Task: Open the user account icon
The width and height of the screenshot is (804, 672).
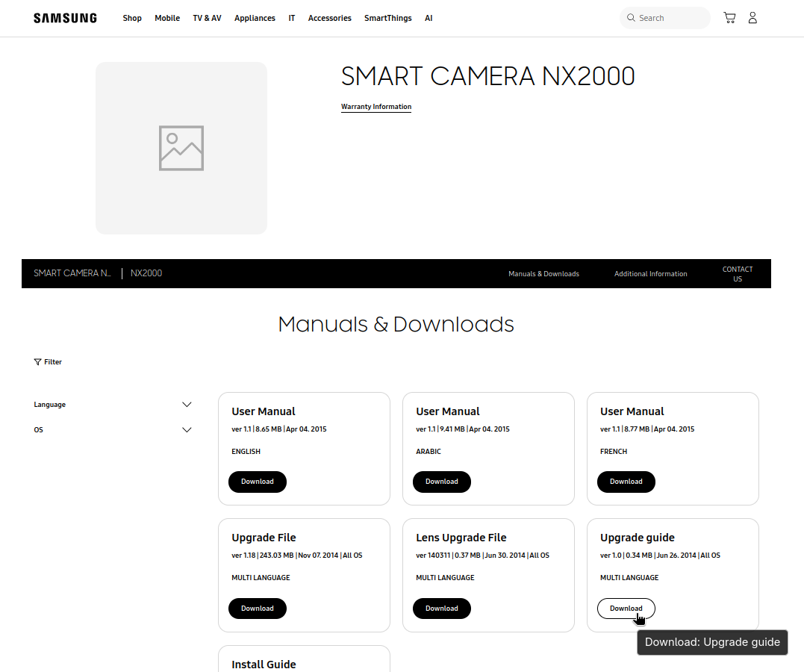Action: [752, 18]
